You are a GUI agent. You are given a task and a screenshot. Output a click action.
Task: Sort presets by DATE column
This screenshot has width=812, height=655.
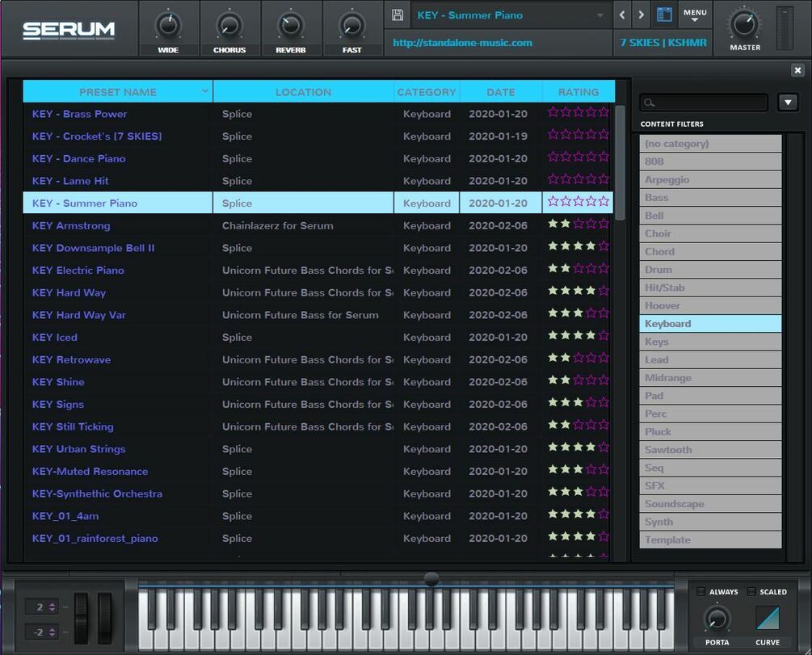point(501,91)
